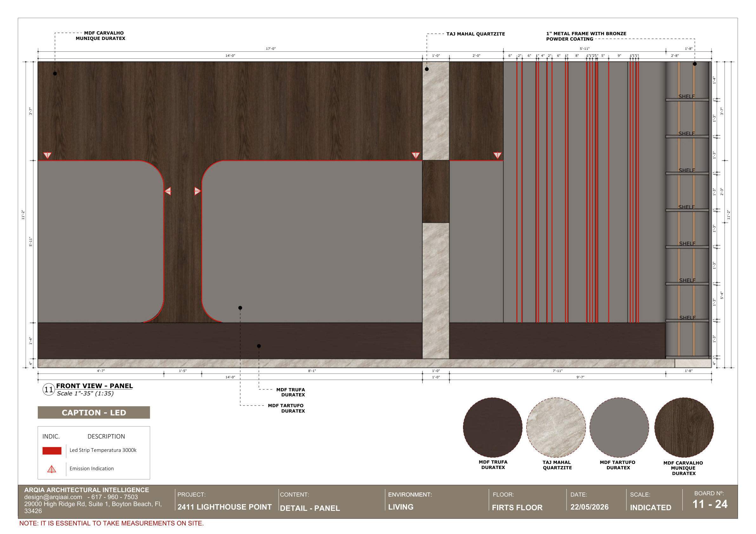Image resolution: width=756 pixels, height=534 pixels.
Task: Click the board number 11 - 24
Action: 710,505
